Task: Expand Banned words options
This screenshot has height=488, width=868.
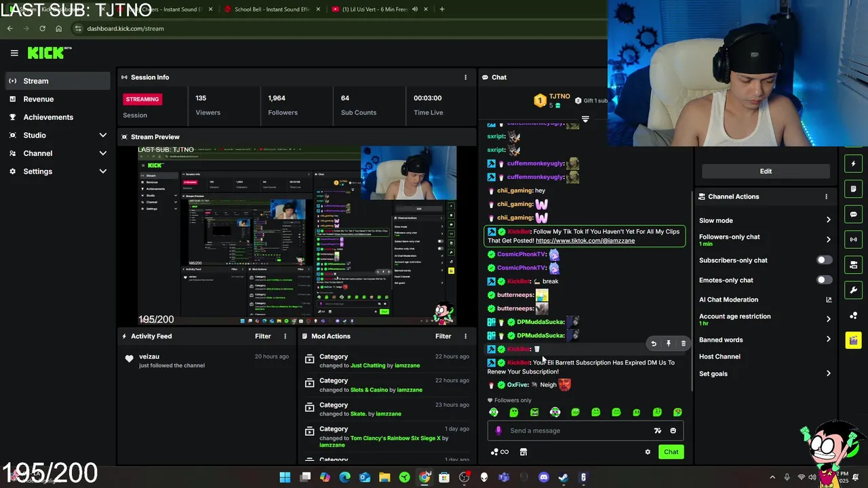Action: coord(828,340)
